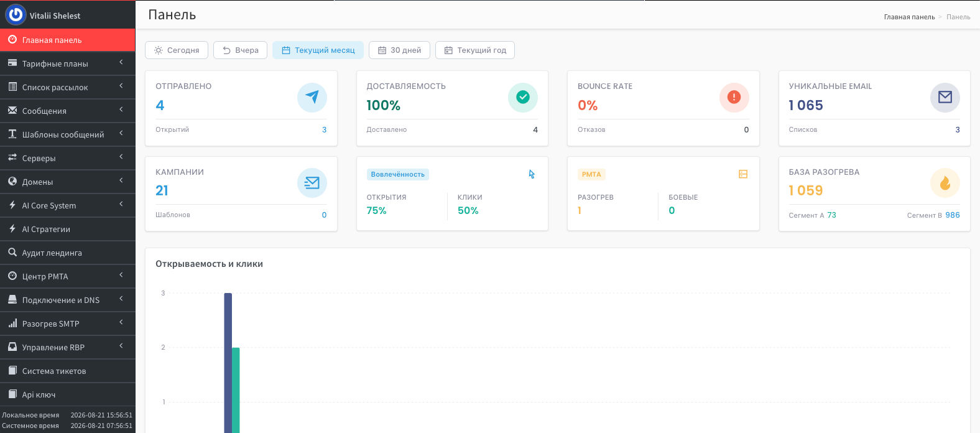This screenshot has width=980, height=433.
Task: Click Локальное время timestamp in sidebar footer
Action: pyautogui.click(x=101, y=415)
